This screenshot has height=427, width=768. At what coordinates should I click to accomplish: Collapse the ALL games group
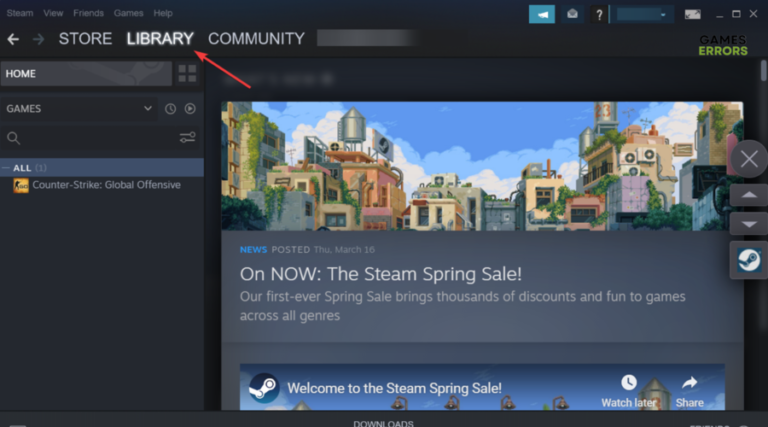click(x=6, y=168)
